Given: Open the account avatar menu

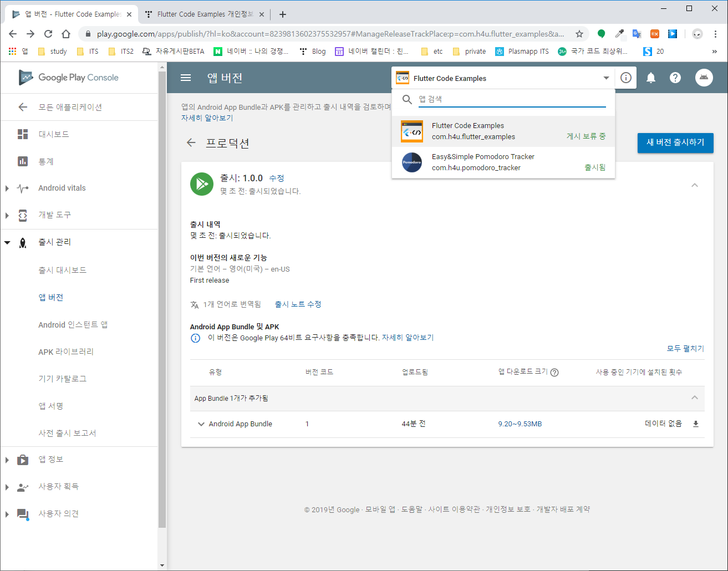Looking at the screenshot, I should [x=704, y=78].
